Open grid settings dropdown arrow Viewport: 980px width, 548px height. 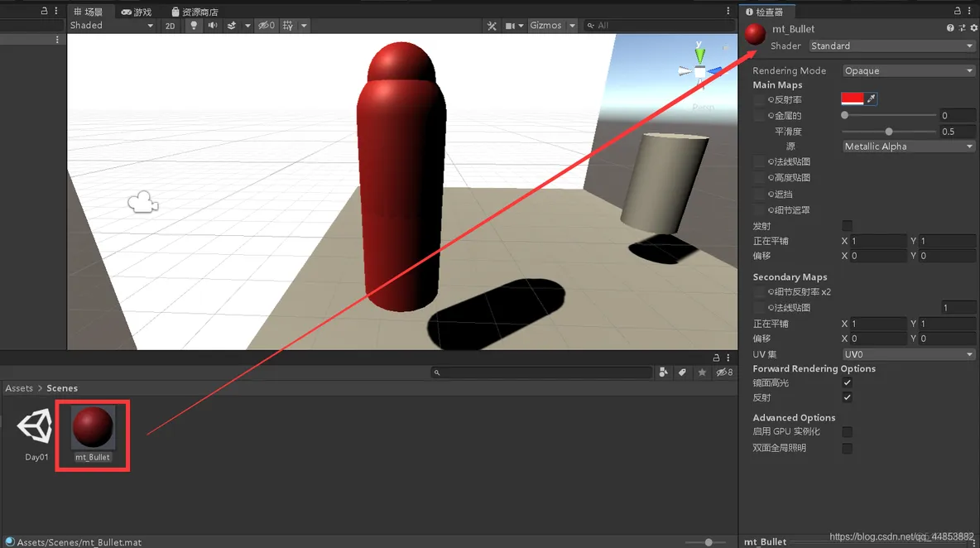[x=304, y=26]
